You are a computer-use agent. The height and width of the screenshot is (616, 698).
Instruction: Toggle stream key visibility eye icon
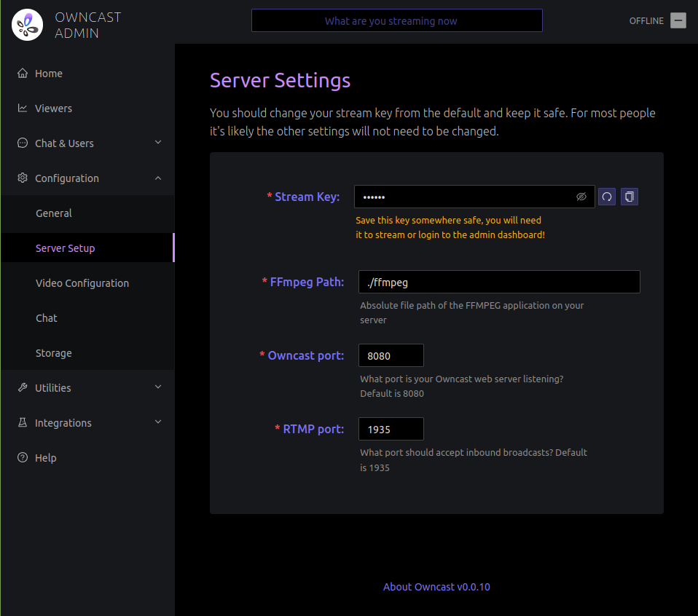pyautogui.click(x=581, y=197)
